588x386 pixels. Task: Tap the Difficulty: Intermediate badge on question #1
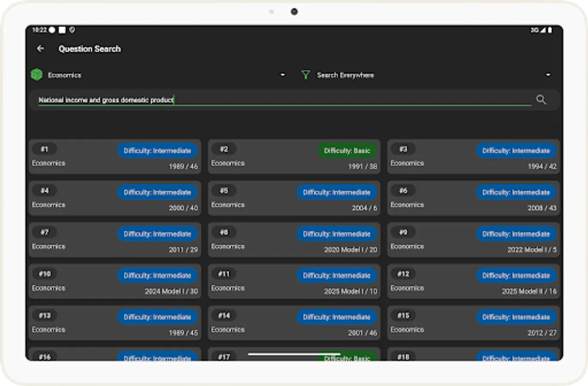click(157, 151)
